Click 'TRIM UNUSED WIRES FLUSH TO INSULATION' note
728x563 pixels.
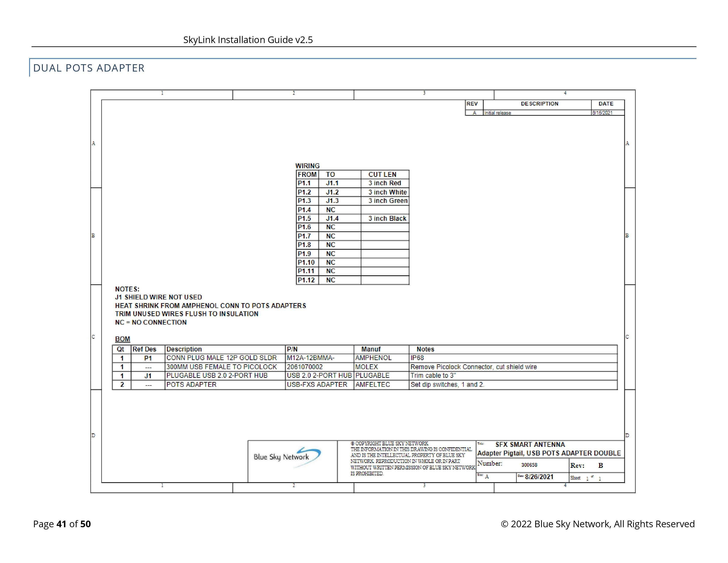tap(187, 314)
